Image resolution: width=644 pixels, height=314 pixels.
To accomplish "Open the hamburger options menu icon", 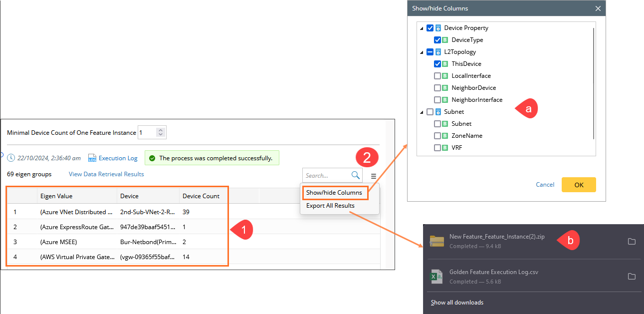I will (x=373, y=176).
